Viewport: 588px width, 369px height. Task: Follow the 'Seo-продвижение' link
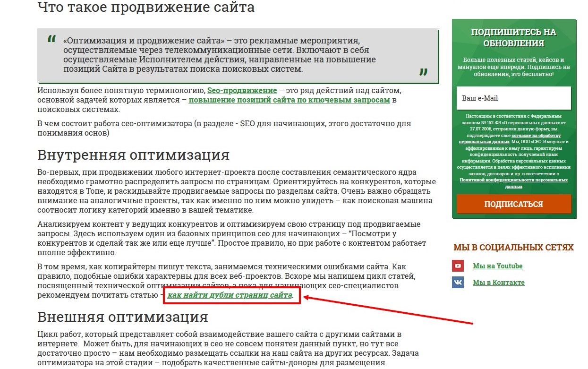pyautogui.click(x=242, y=90)
